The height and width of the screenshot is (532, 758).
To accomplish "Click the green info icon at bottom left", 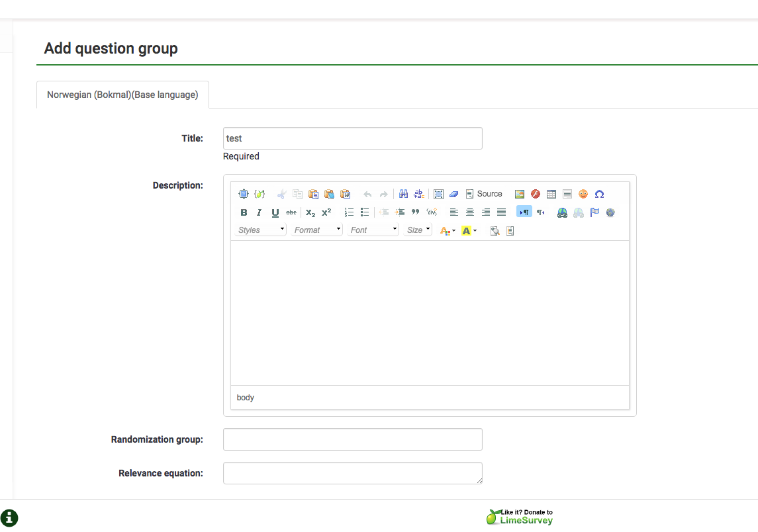I will (x=9, y=518).
